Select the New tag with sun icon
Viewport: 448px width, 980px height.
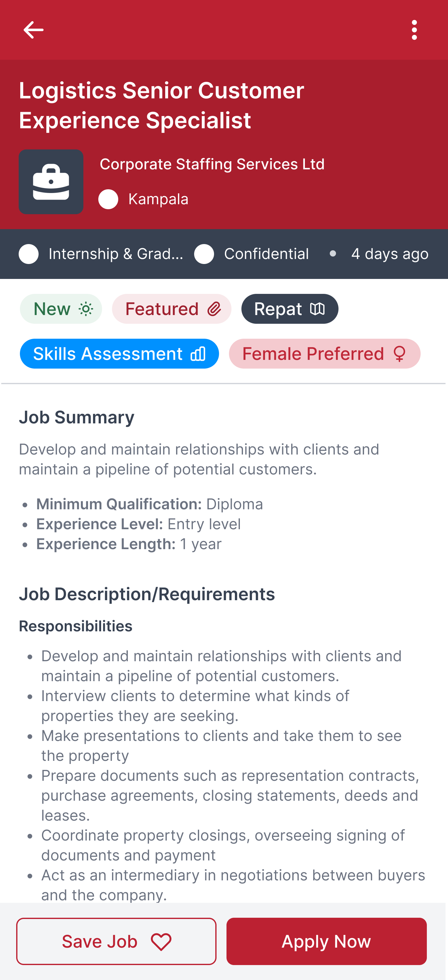61,309
